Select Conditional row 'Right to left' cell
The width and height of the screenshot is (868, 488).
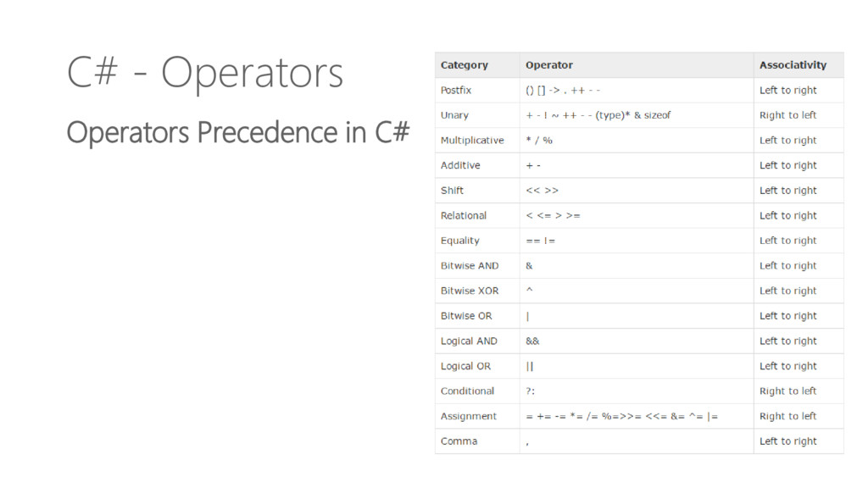(798, 391)
